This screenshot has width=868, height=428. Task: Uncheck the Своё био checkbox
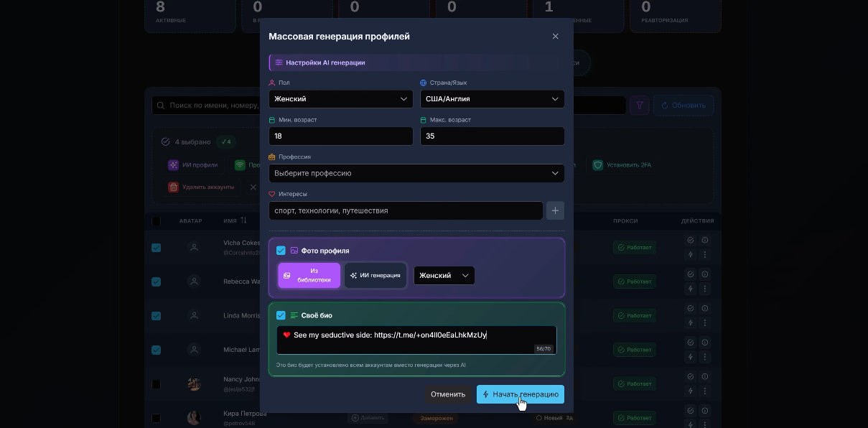(x=281, y=315)
